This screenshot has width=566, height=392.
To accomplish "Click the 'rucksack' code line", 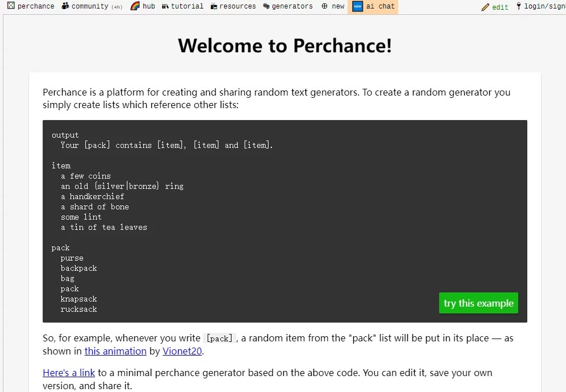I will (x=79, y=310).
